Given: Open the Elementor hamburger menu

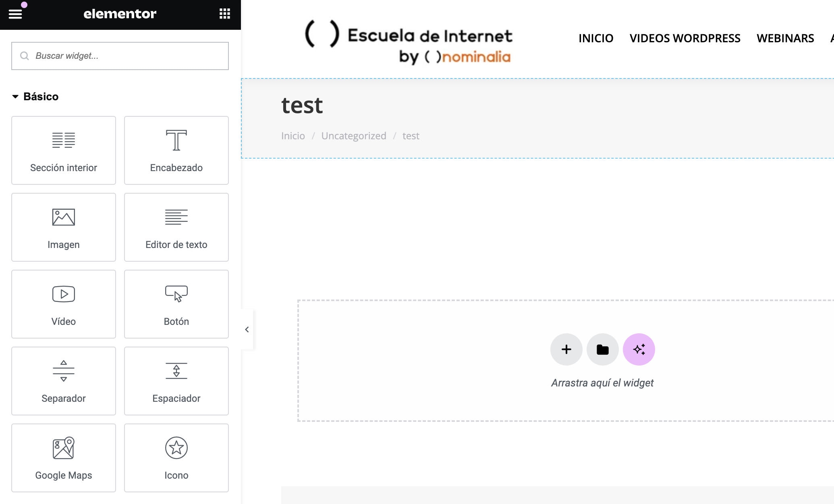Looking at the screenshot, I should click(15, 14).
